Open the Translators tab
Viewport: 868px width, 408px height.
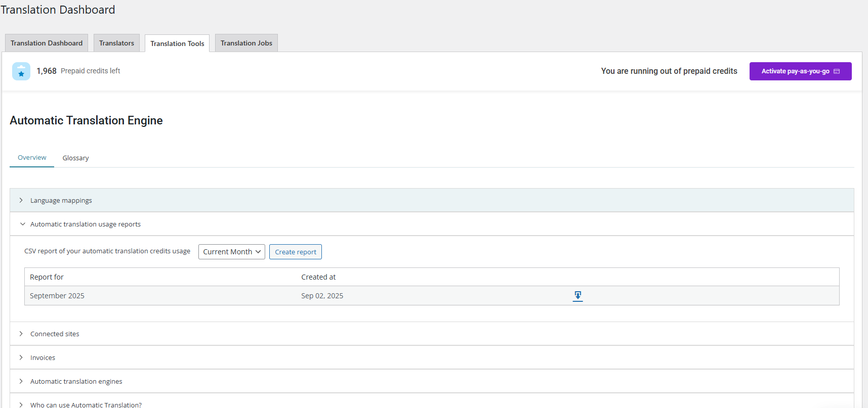tap(116, 43)
